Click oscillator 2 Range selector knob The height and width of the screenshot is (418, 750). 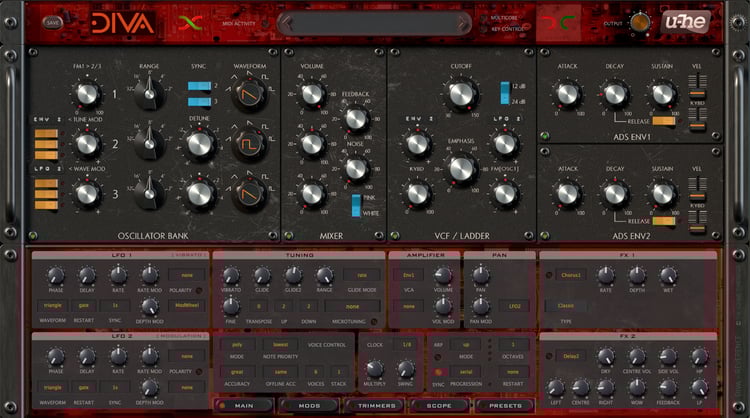150,143
